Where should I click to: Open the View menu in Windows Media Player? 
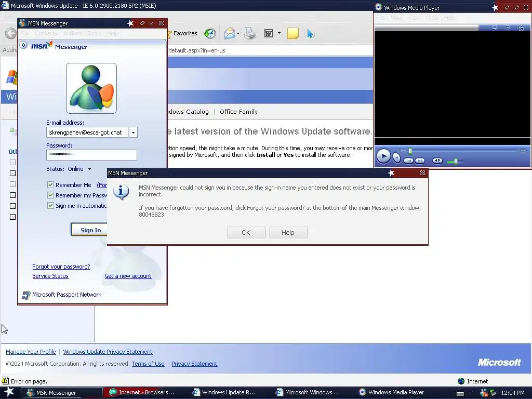click(396, 18)
